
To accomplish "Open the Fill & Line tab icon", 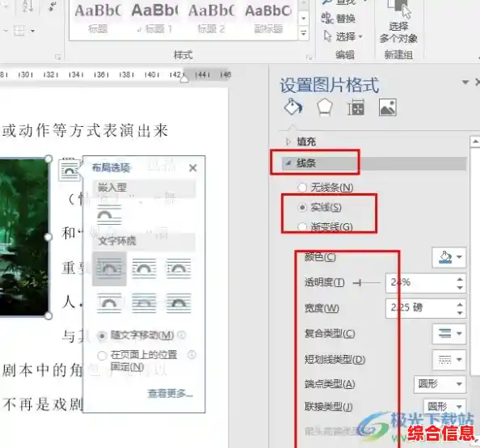I will [x=293, y=107].
